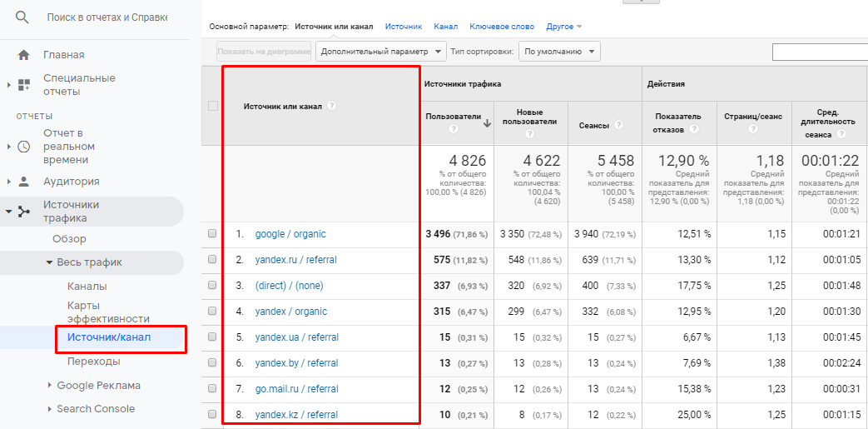Select Каналы in the sidebar
The height and width of the screenshot is (429, 868).
(87, 287)
